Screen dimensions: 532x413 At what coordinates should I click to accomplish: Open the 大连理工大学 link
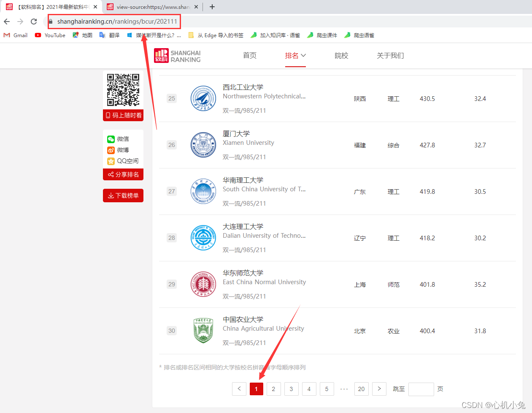pos(243,226)
